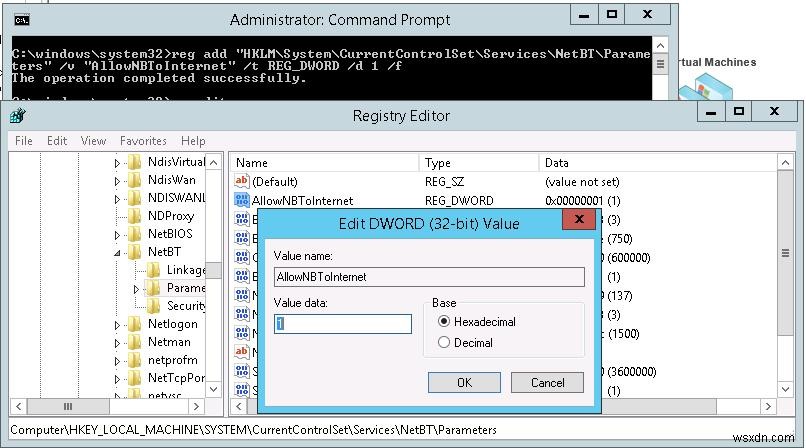
Task: Expand the Netlogon tree node
Action: click(117, 325)
